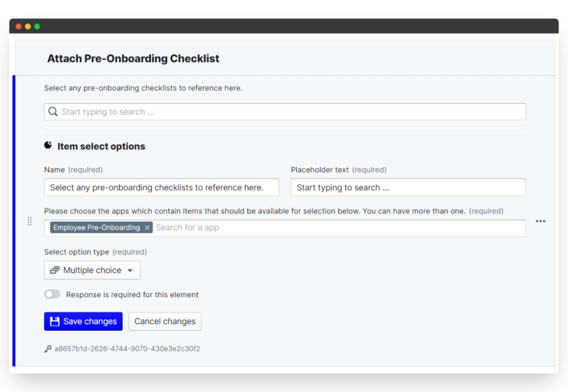Viewport: 568px width, 392px height.
Task: Click the a8657b1d-2626-4744-9070-430e3e2c30f2 ID text
Action: point(127,349)
